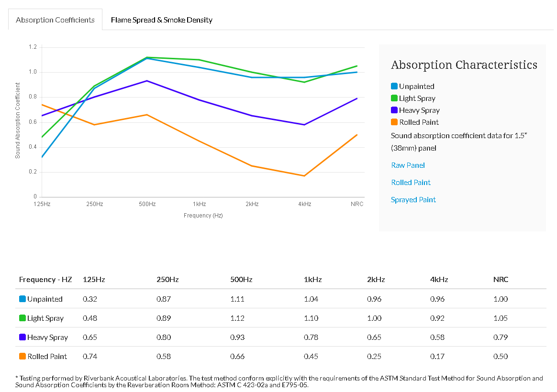
Task: Click the Light Spray NRC value 1.05
Action: pos(501,318)
